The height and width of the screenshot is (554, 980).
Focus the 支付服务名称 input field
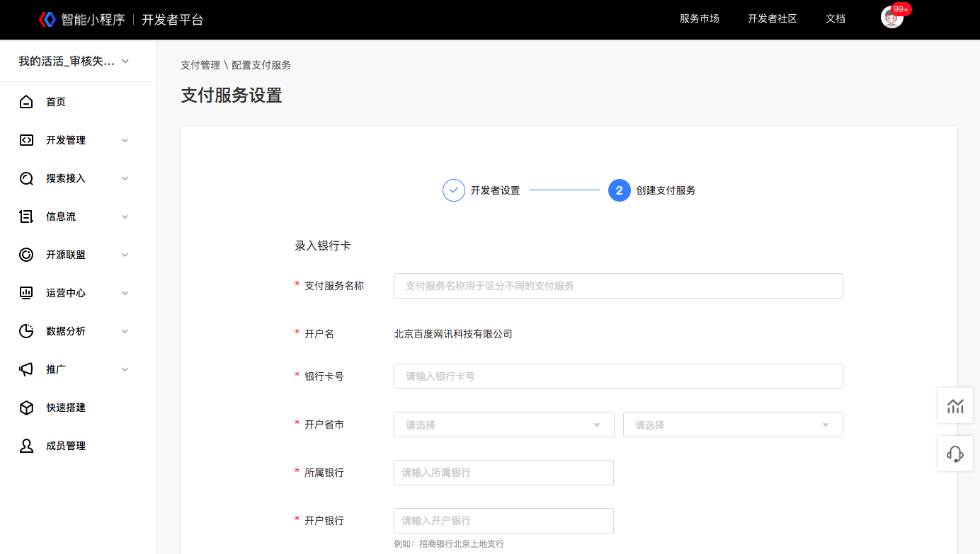(x=618, y=286)
